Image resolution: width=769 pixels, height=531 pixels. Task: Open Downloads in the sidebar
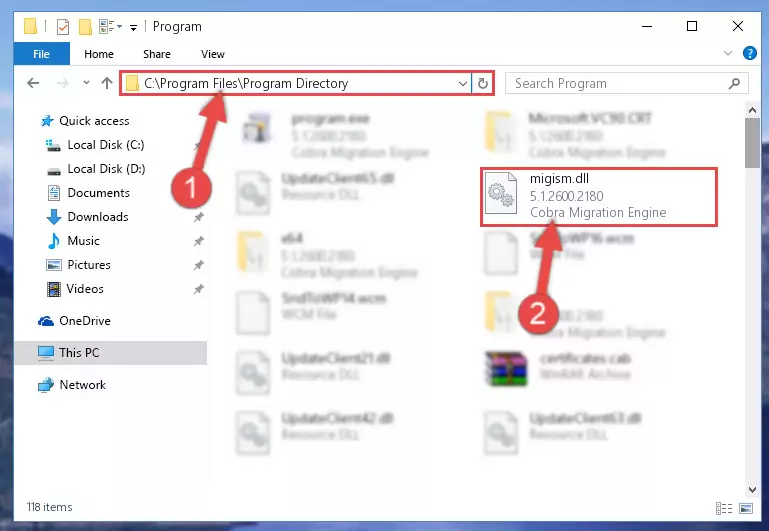(98, 217)
